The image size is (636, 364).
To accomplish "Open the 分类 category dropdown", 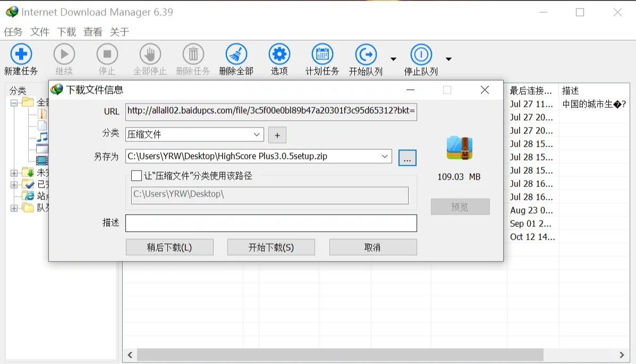I will click(257, 134).
